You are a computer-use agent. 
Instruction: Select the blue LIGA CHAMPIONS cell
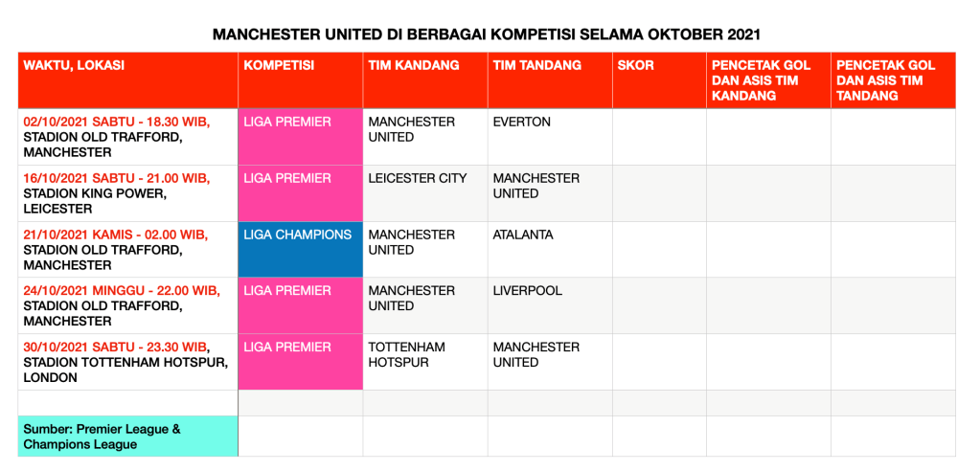[300, 249]
